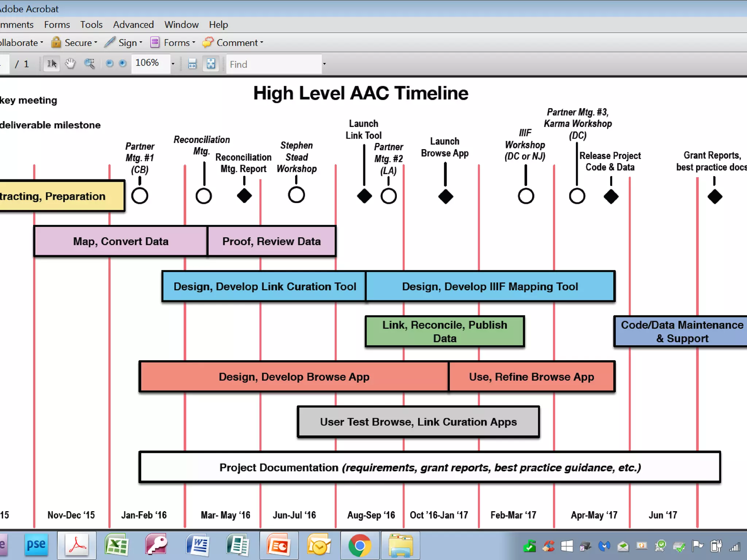747x560 pixels.
Task: Expand the Find options dropdown arrow
Action: tap(324, 64)
